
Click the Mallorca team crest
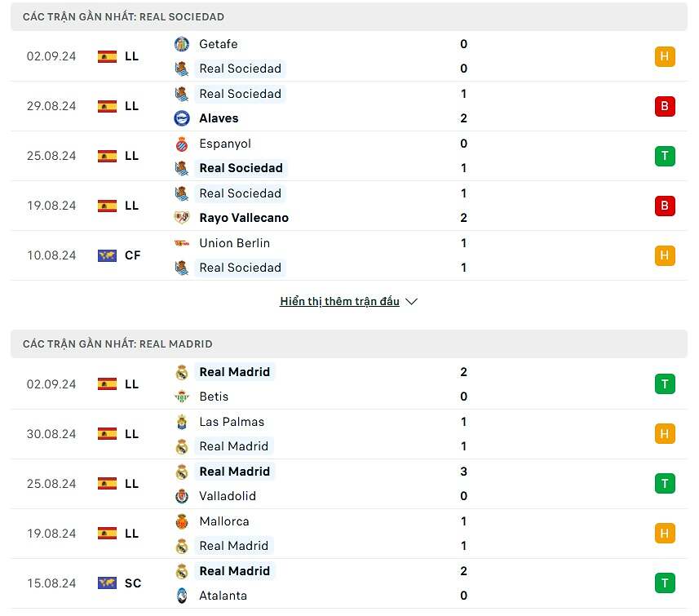(x=182, y=521)
